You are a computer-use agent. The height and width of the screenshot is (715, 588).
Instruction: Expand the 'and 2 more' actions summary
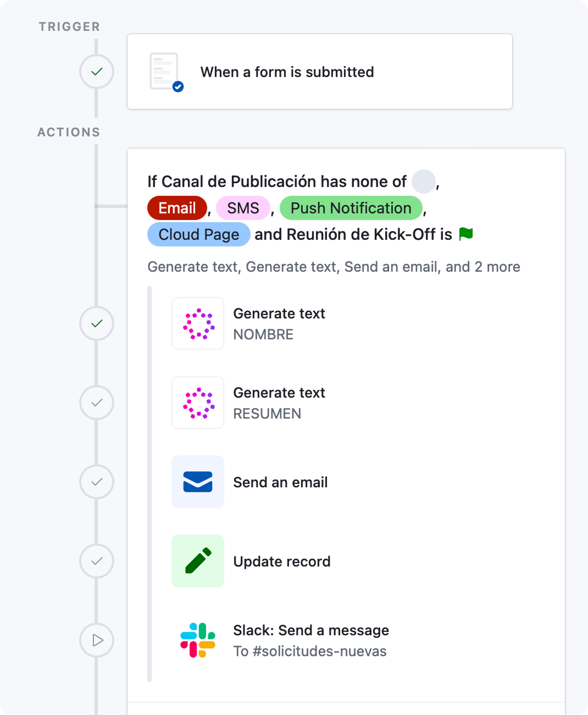482,267
